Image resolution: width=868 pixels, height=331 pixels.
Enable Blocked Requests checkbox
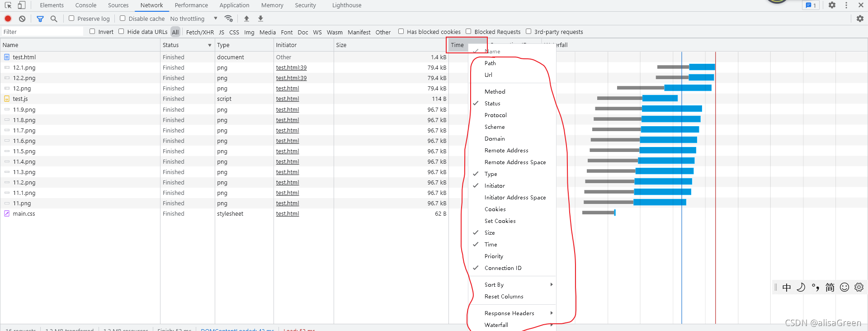tap(468, 32)
